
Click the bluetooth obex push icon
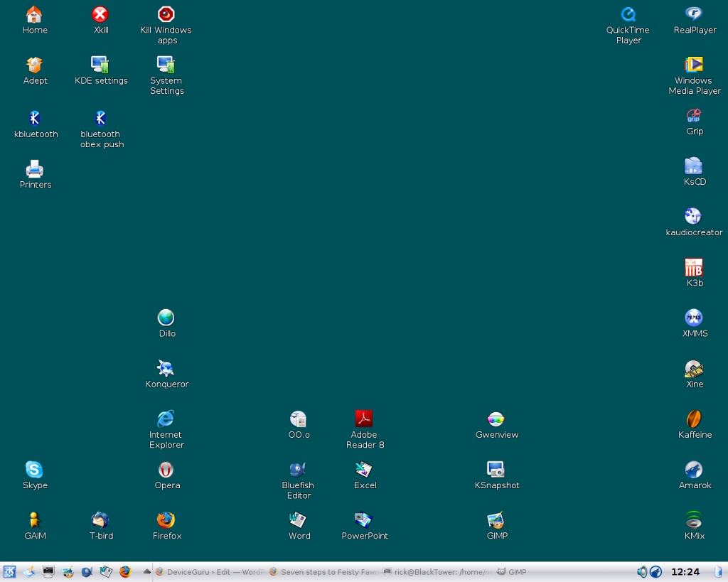click(x=100, y=119)
